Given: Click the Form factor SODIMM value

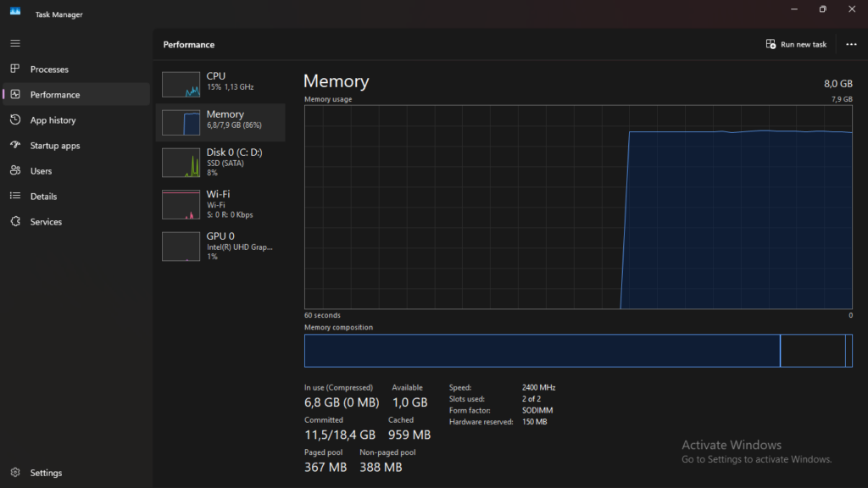Looking at the screenshot, I should coord(537,411).
